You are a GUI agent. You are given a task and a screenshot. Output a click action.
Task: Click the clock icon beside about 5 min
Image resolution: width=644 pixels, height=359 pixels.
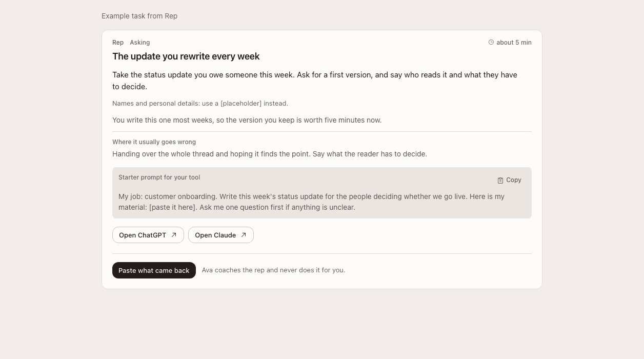tap(491, 43)
